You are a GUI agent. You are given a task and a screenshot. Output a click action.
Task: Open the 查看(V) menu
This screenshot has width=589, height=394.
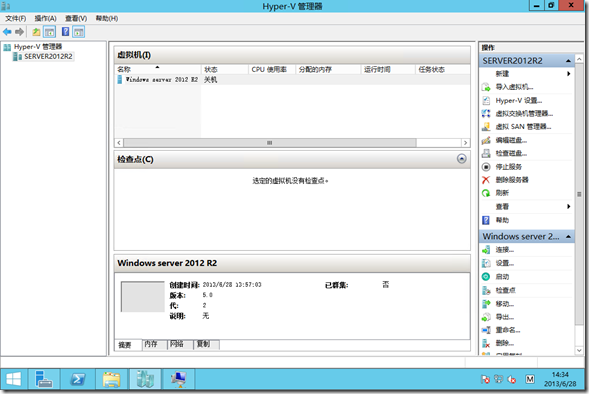pos(76,18)
